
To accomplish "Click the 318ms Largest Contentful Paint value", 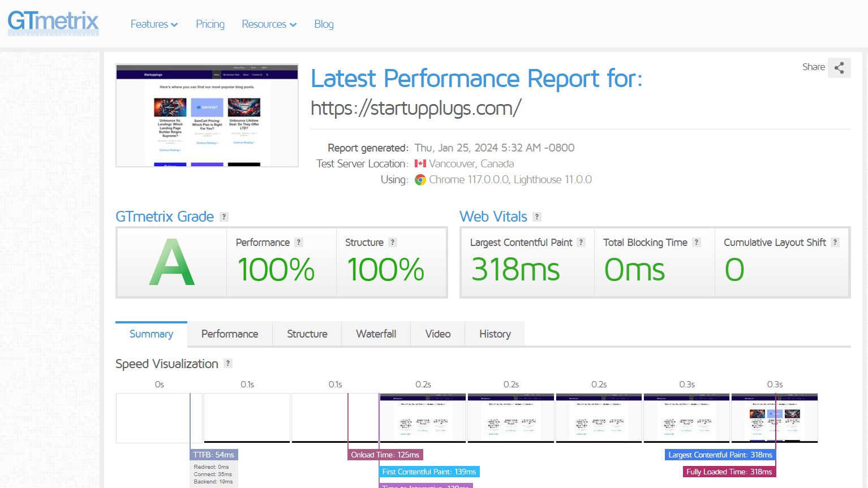I will [x=515, y=270].
